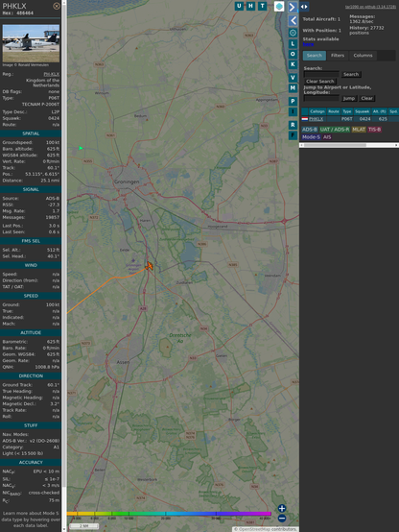The image size is (399, 532).
Task: Click the O map button
Action: pyautogui.click(x=293, y=54)
